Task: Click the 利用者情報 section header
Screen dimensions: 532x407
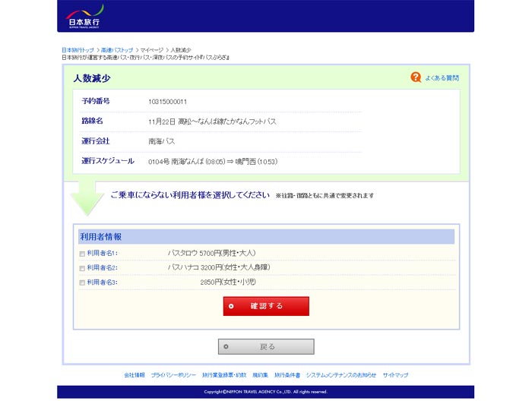Action: coord(101,237)
